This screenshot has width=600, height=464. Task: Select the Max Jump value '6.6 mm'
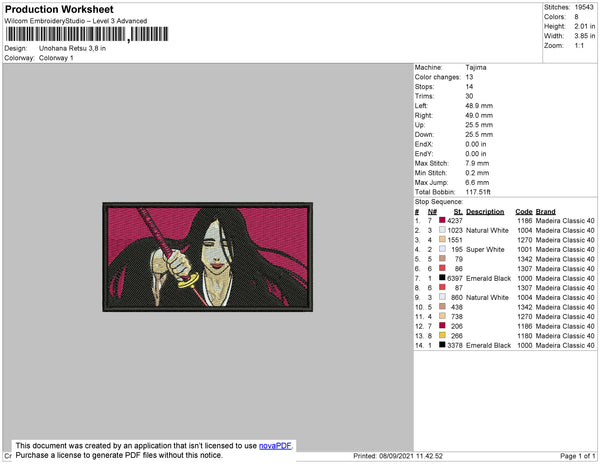[x=477, y=182]
